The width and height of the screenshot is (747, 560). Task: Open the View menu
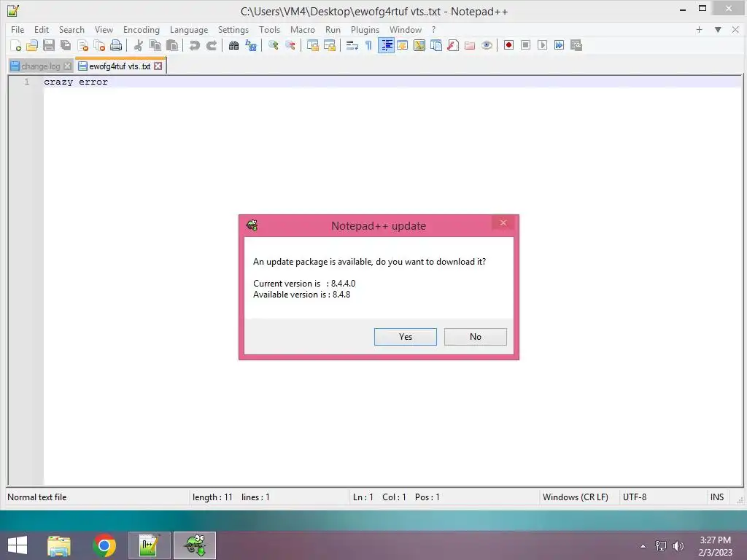point(104,29)
